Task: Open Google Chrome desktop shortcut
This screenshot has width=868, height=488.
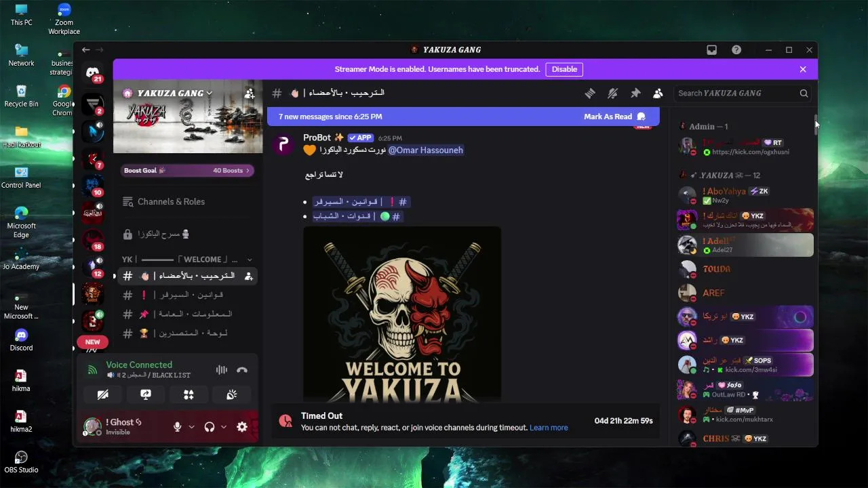Action: point(63,100)
